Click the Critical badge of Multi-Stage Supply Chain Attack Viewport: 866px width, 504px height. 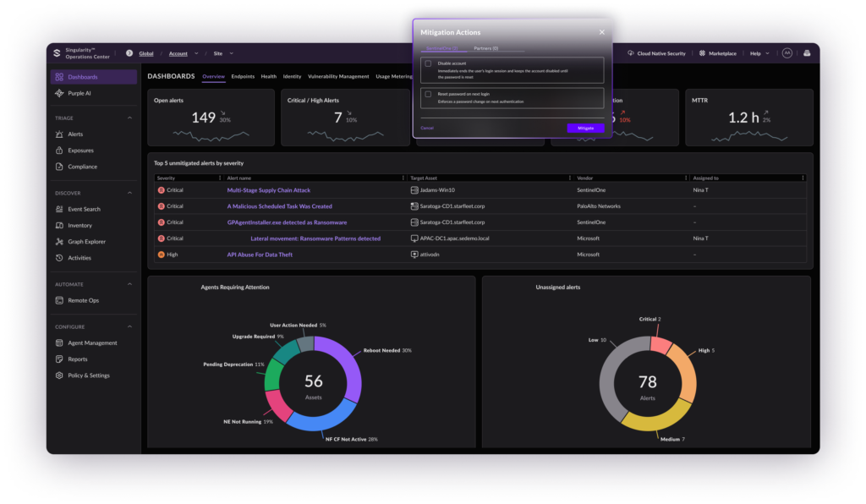[x=162, y=190]
